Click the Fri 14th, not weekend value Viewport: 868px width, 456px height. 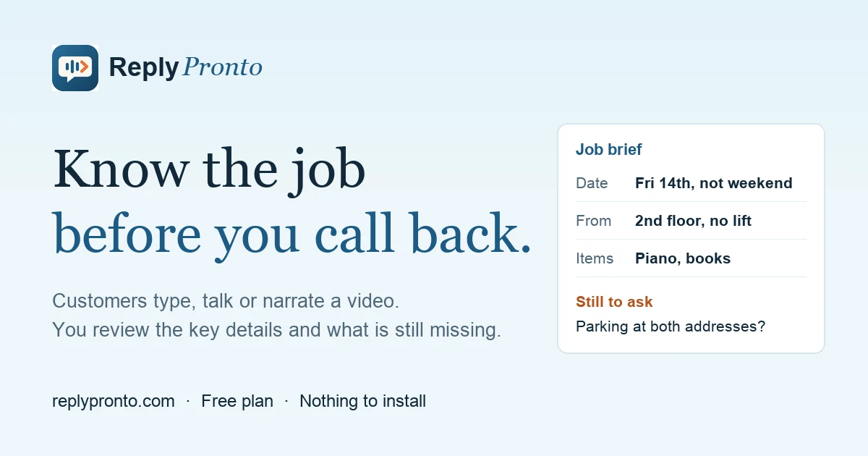coord(714,183)
